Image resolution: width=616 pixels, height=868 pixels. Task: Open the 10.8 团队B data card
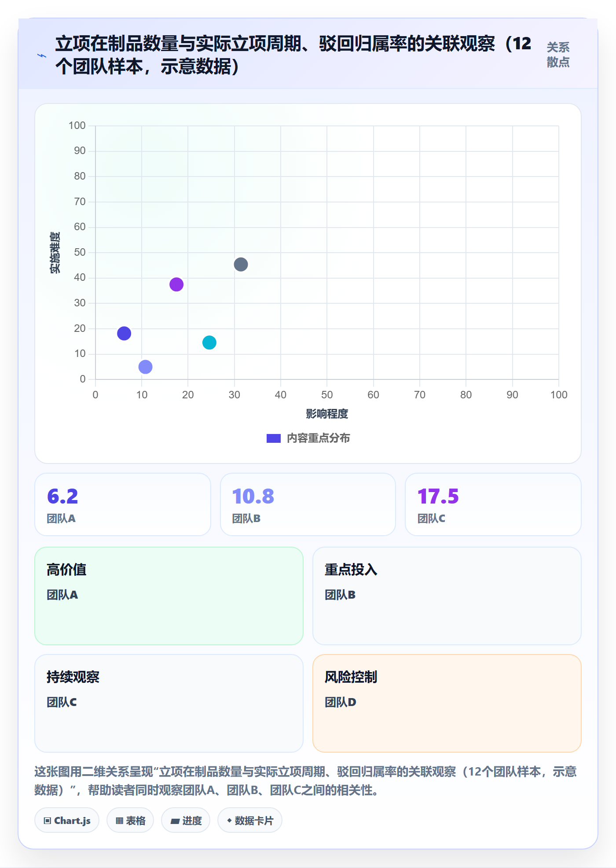click(x=308, y=504)
